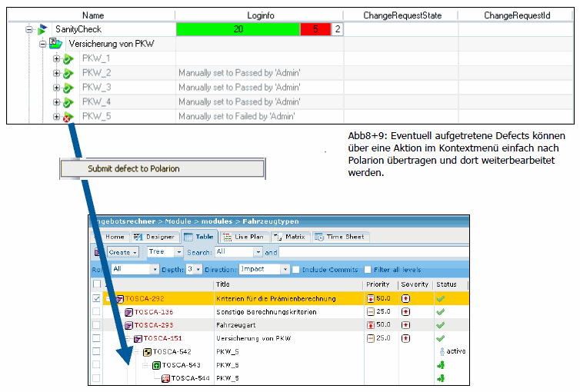Enable the Filter all levels checkbox
The height and width of the screenshot is (392, 580).
(x=368, y=270)
